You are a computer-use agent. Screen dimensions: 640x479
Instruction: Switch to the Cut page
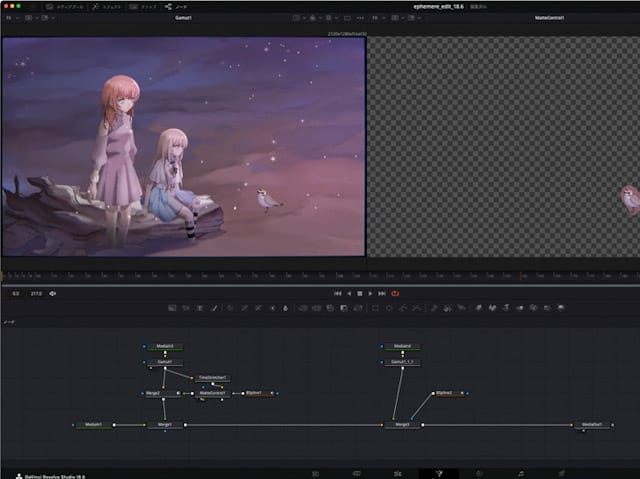357,474
